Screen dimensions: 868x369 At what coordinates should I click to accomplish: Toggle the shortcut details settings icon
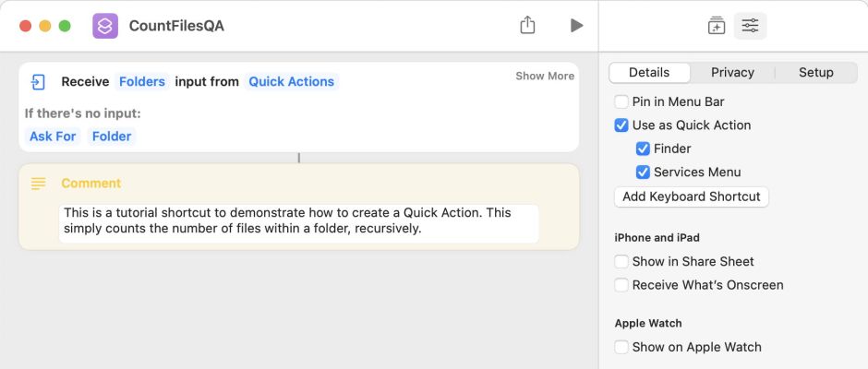tap(750, 26)
